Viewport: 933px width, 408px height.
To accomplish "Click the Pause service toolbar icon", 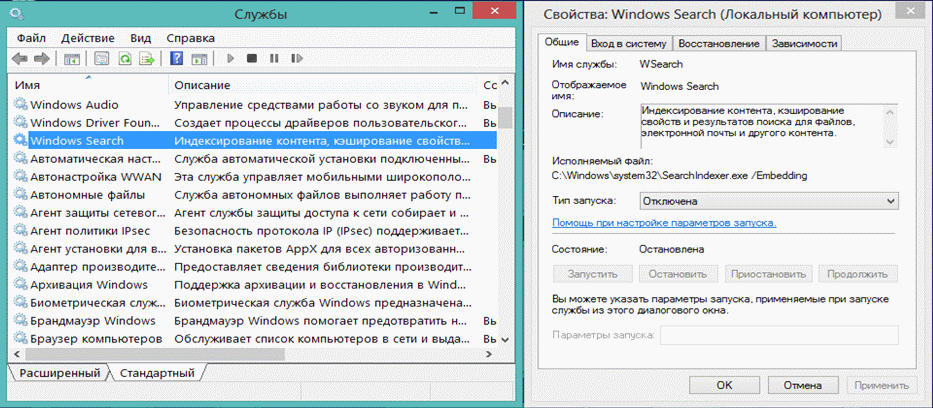I will (x=274, y=58).
